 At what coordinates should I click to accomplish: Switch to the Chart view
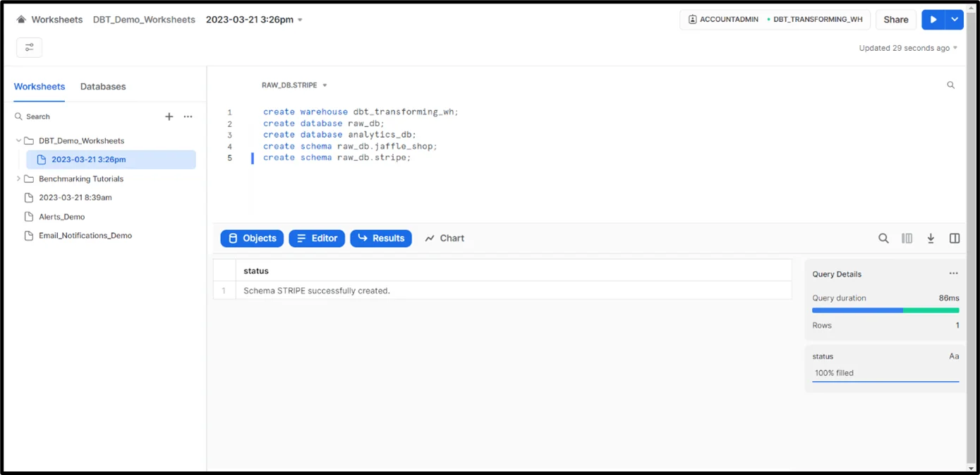coord(444,239)
